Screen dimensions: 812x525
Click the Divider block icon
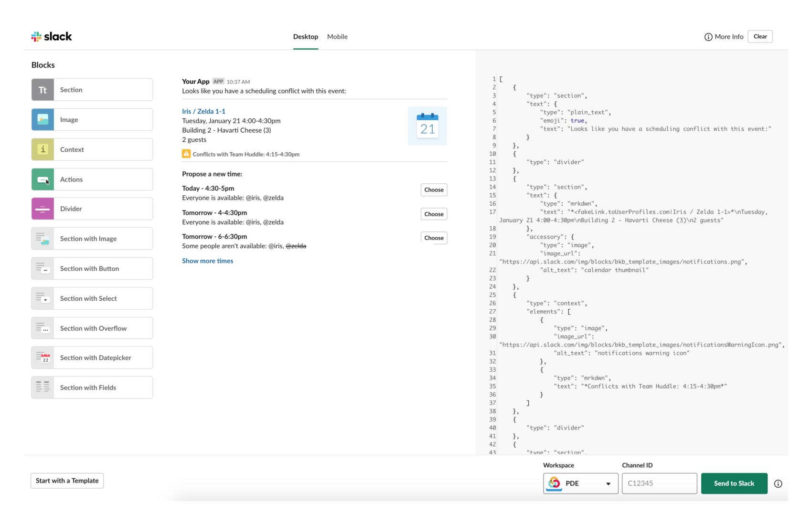coord(43,209)
